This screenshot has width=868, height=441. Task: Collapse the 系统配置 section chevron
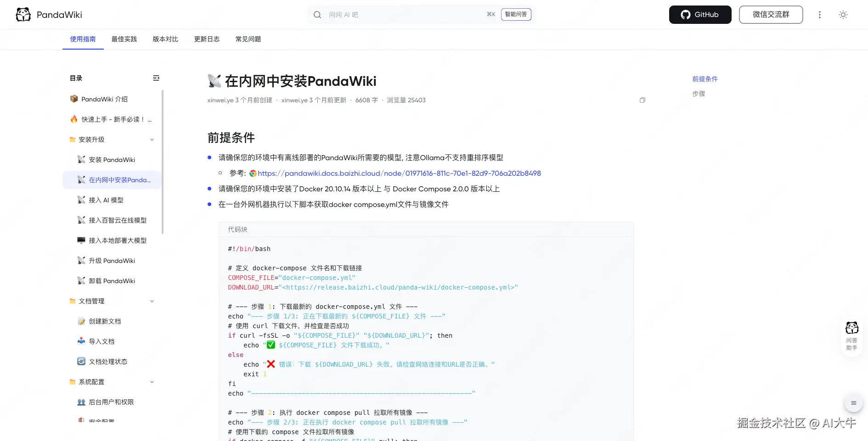pyautogui.click(x=152, y=382)
